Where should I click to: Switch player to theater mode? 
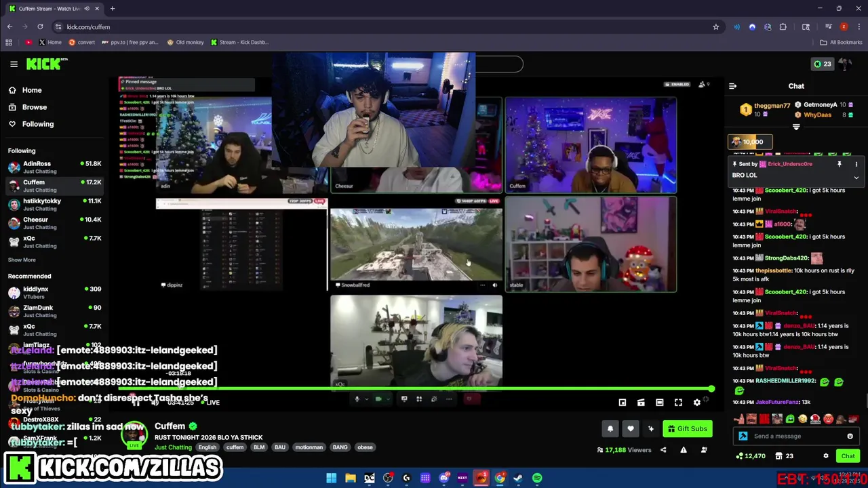(x=659, y=403)
